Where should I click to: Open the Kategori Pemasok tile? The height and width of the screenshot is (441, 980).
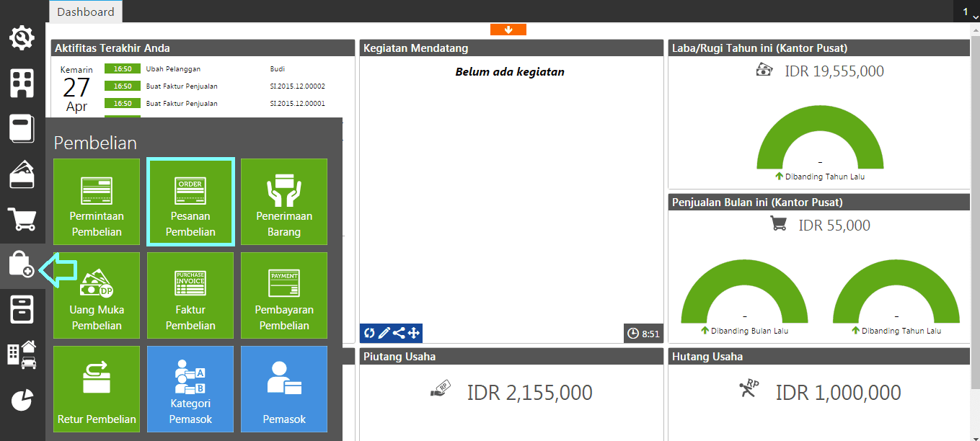coord(190,389)
